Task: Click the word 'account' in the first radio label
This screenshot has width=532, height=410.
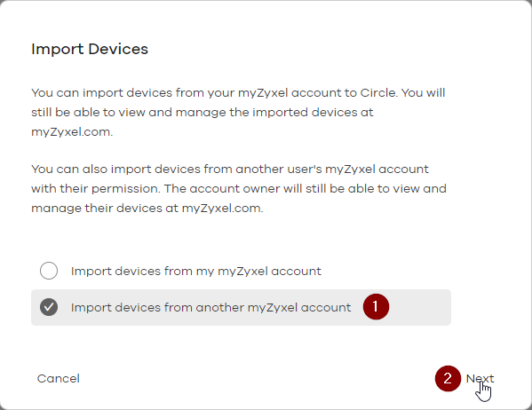Action: (296, 271)
